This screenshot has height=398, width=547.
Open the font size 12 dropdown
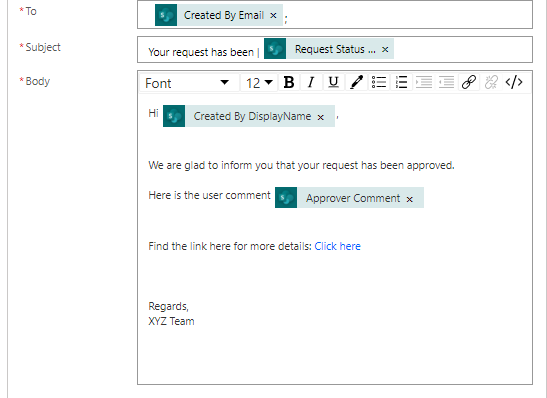[x=259, y=83]
